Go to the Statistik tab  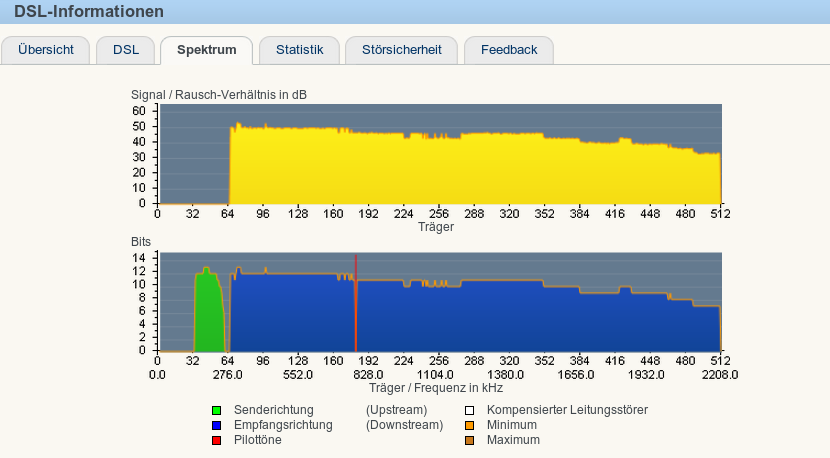(299, 50)
